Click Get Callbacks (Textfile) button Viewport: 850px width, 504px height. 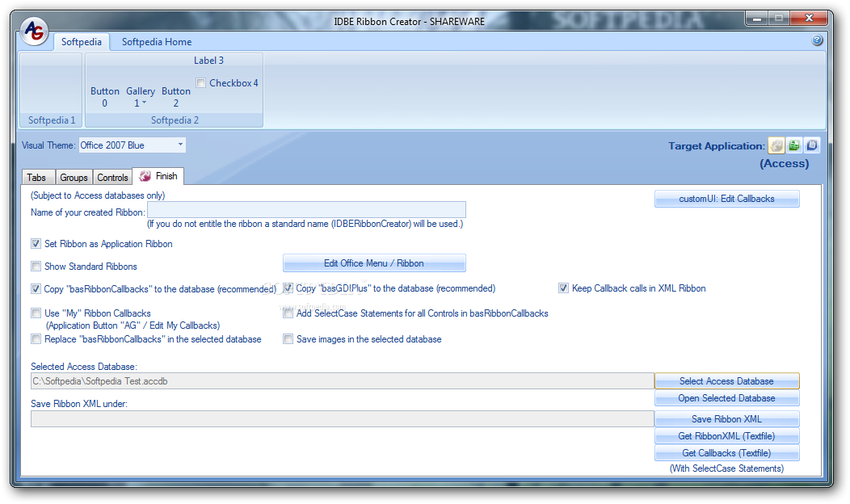[x=726, y=453]
